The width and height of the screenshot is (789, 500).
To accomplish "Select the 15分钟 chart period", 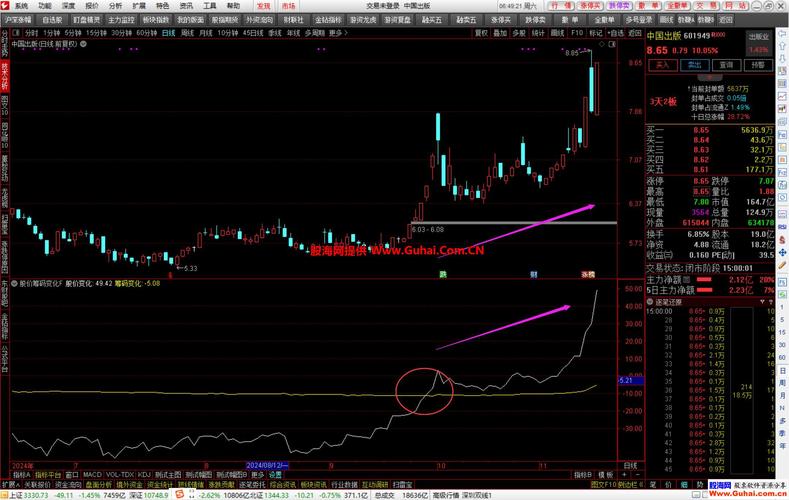I will pyautogui.click(x=96, y=33).
